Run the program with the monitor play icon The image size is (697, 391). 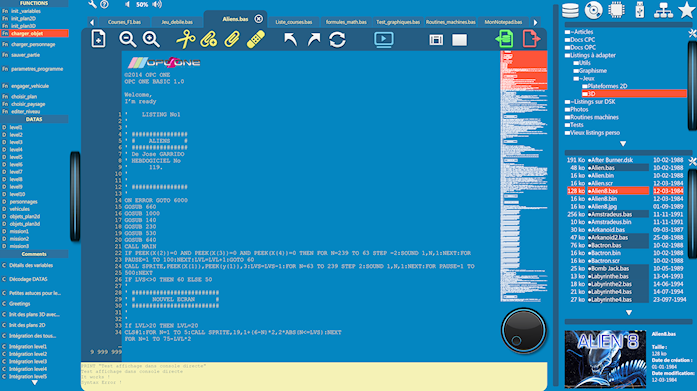(384, 40)
